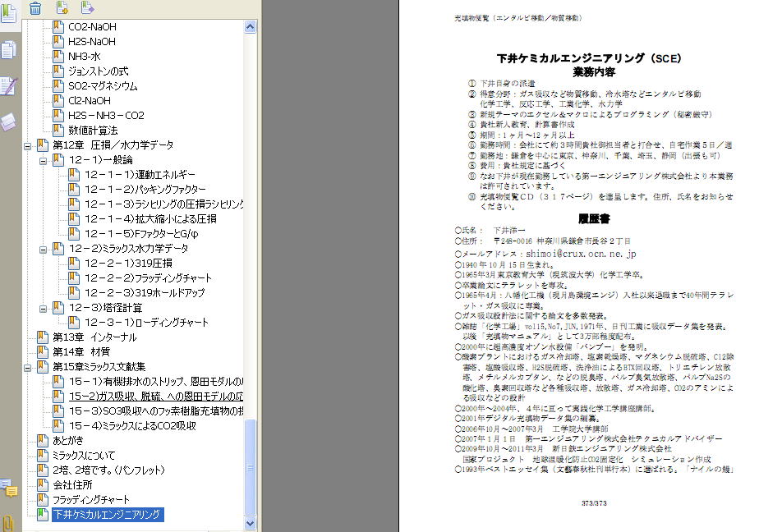The height and width of the screenshot is (532, 782).
Task: Select 15-3)SO3吸収へのフッ素樹脂充填物 bookmark
Action: (x=155, y=411)
